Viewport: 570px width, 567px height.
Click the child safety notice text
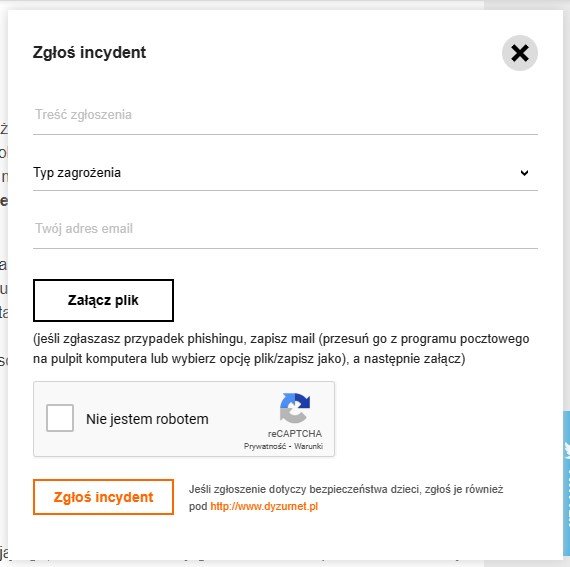tap(346, 498)
